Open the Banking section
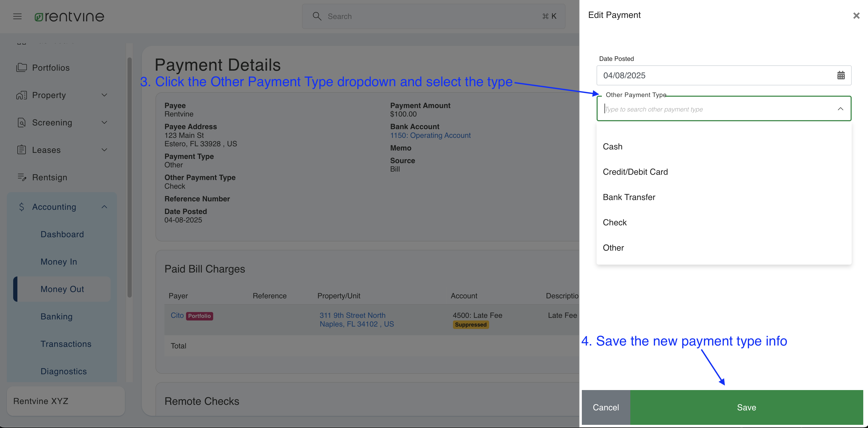 coord(56,317)
